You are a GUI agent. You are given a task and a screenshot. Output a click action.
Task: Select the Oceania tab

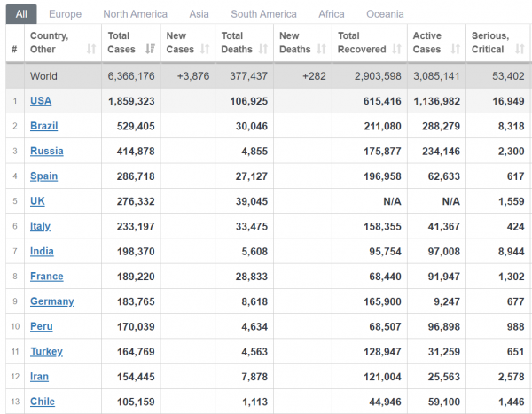coord(385,14)
